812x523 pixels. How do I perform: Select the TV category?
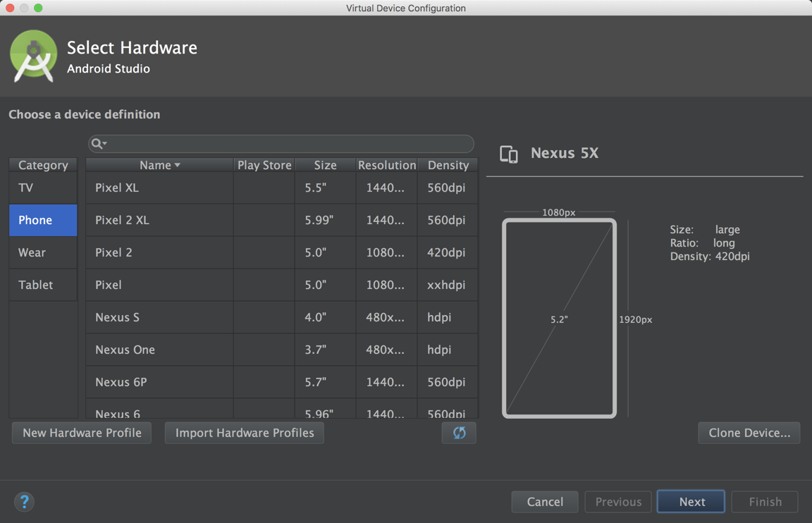[43, 187]
